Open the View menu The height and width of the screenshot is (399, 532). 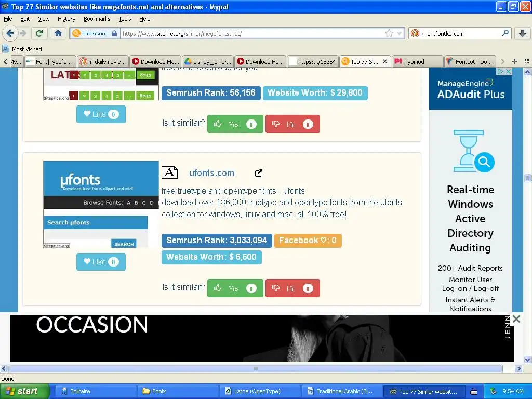tap(44, 19)
